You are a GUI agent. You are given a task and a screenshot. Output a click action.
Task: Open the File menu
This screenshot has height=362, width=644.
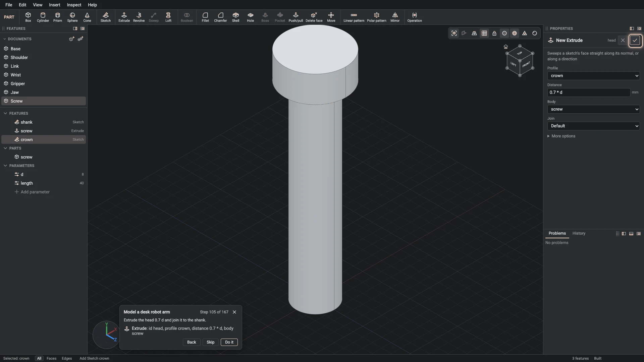(9, 5)
